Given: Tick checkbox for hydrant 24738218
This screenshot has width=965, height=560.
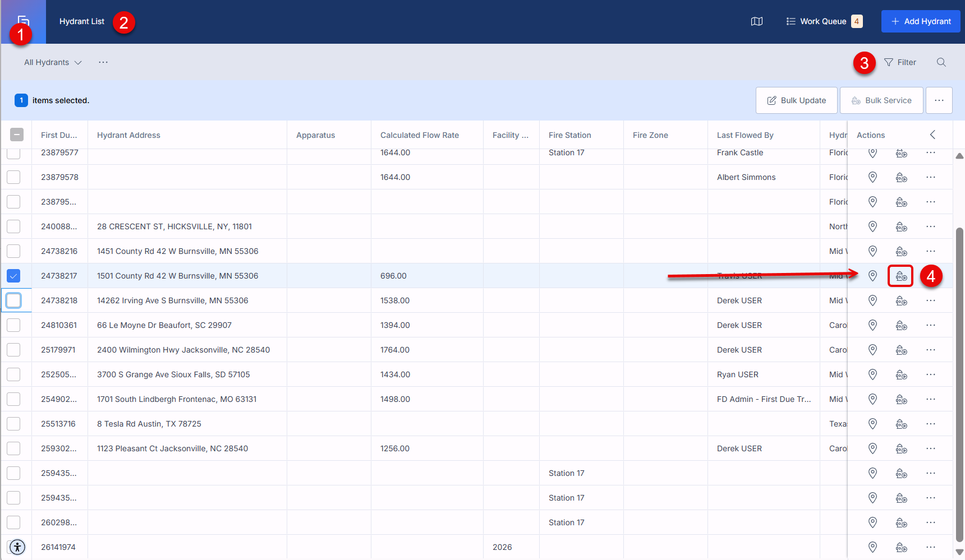Looking at the screenshot, I should click(13, 300).
